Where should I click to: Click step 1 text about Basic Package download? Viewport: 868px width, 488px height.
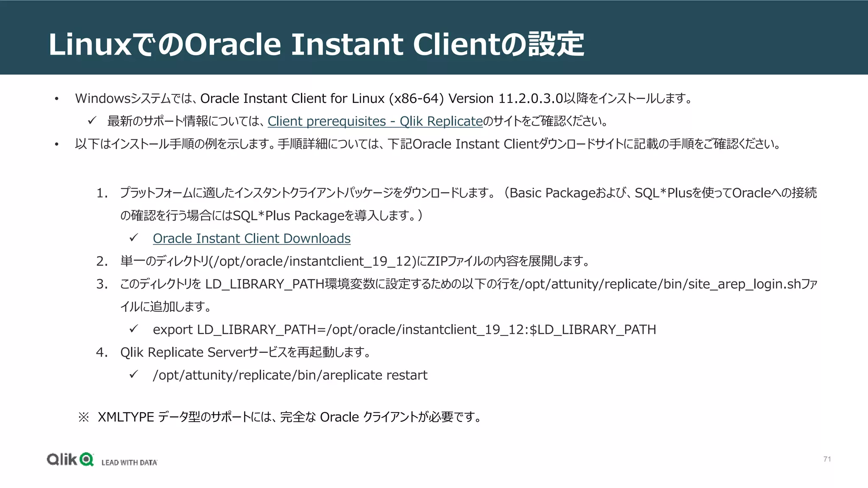pos(468,204)
